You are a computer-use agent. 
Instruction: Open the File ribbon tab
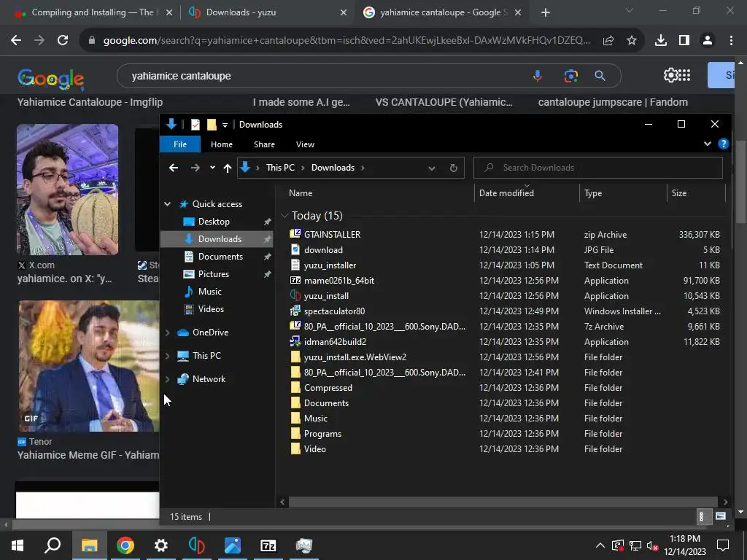click(180, 144)
